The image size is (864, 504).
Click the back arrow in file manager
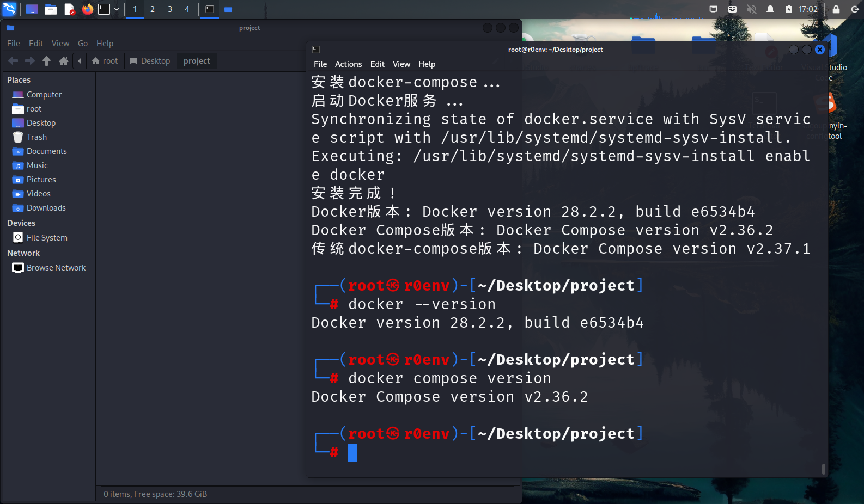pos(14,61)
